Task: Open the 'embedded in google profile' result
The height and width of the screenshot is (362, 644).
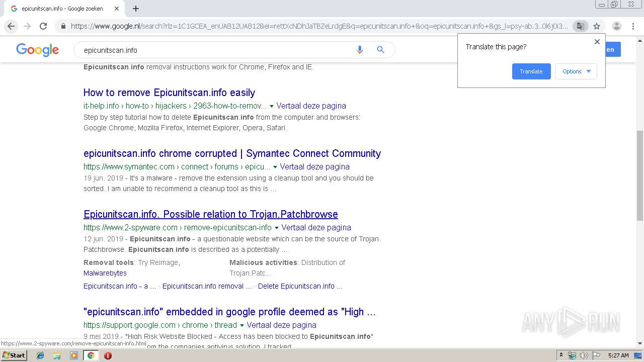Action: pyautogui.click(x=229, y=312)
